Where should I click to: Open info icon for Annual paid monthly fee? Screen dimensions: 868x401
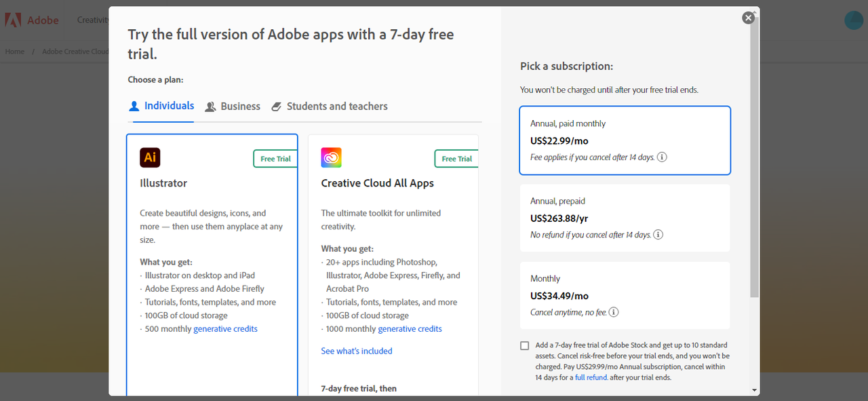click(x=663, y=157)
